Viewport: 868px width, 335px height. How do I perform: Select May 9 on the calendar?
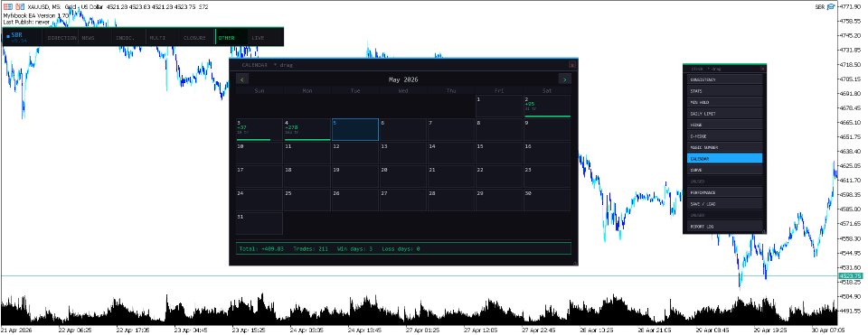click(547, 130)
